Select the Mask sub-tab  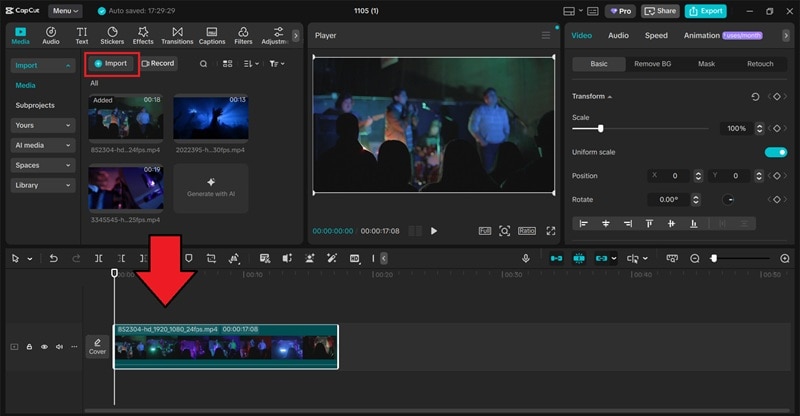pos(706,64)
